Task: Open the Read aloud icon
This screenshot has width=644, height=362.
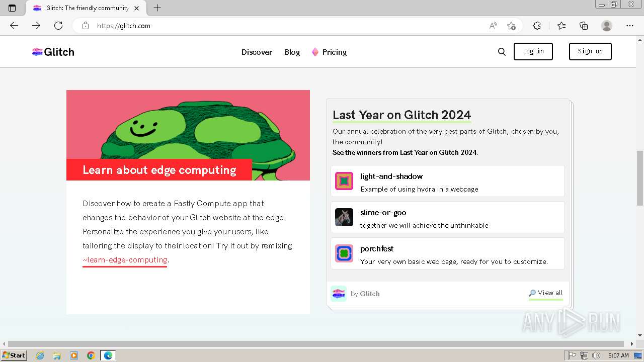Action: click(493, 26)
